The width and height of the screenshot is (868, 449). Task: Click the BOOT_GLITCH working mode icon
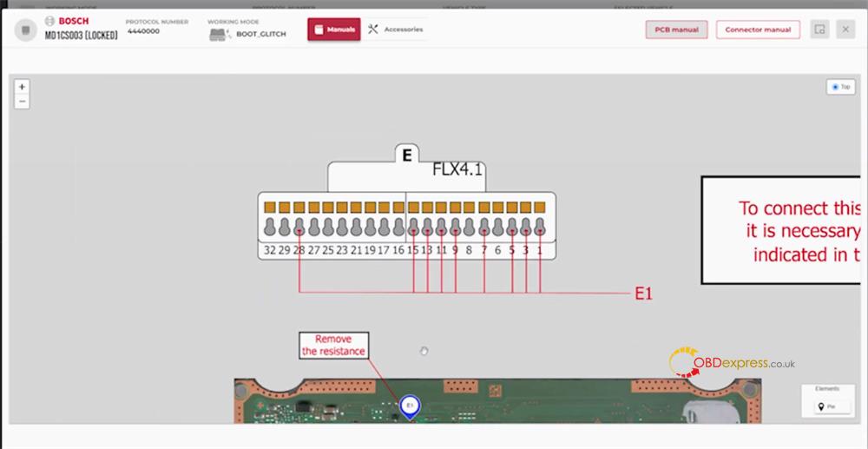click(220, 35)
